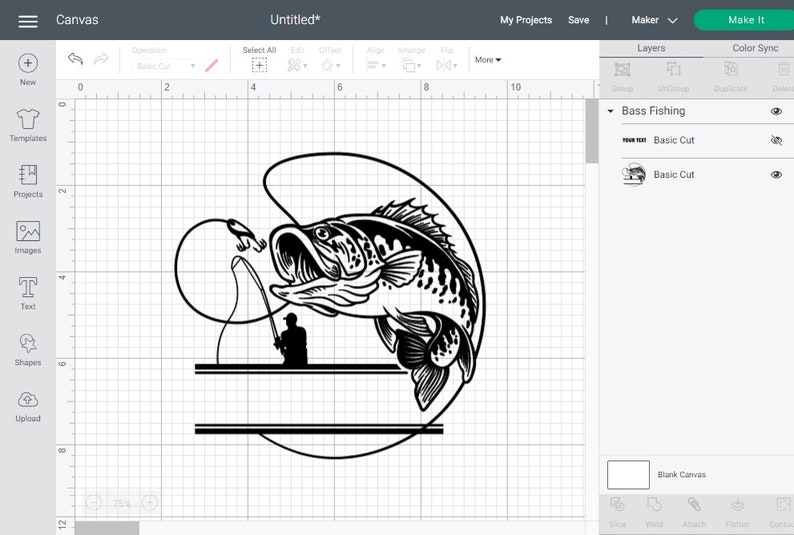
Task: Click the Blank Canvas color swatch
Action: [628, 474]
